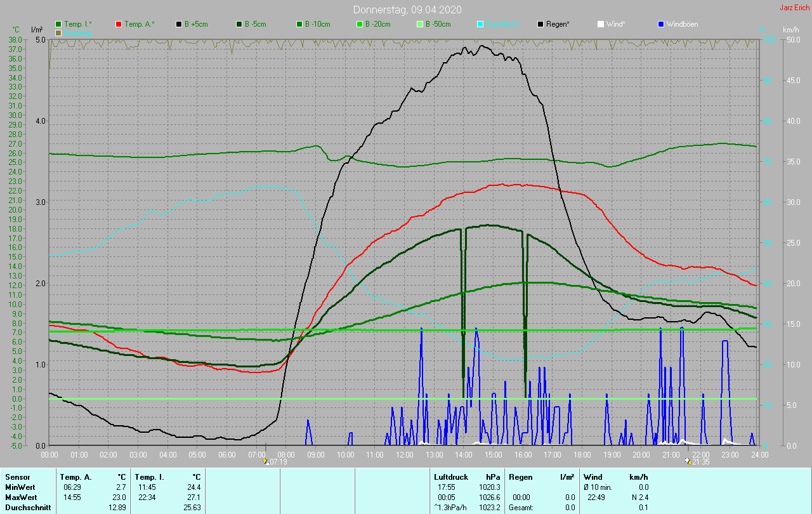This screenshot has height=514, width=812.
Task: Click the date title Donnerstag, 09.04.2020
Action: click(x=407, y=10)
